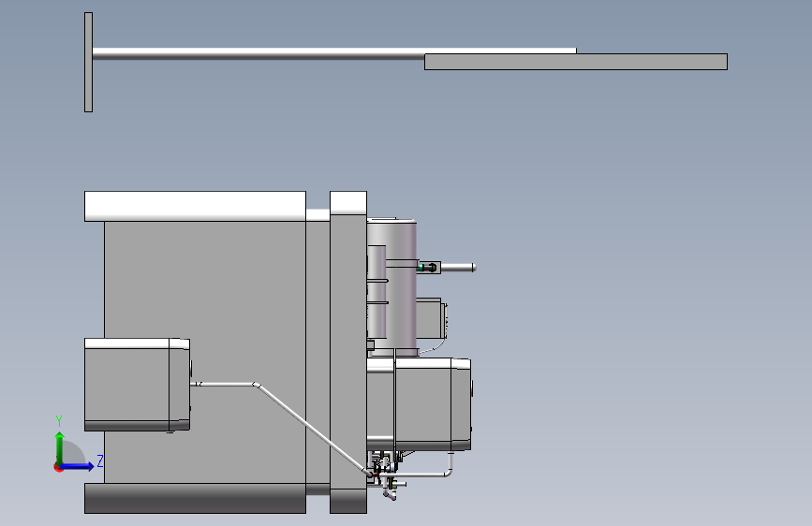Click the blue Z axis of the triad
812x526 pixels.
78,466
